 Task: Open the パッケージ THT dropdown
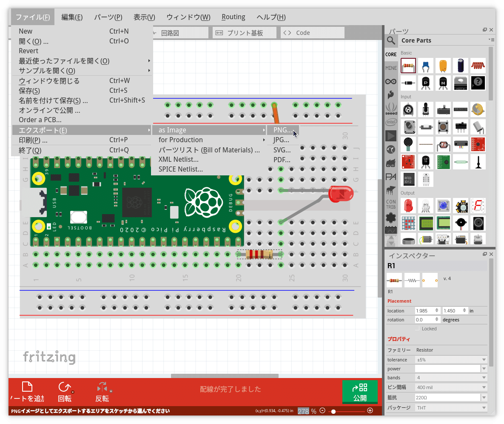coord(451,407)
